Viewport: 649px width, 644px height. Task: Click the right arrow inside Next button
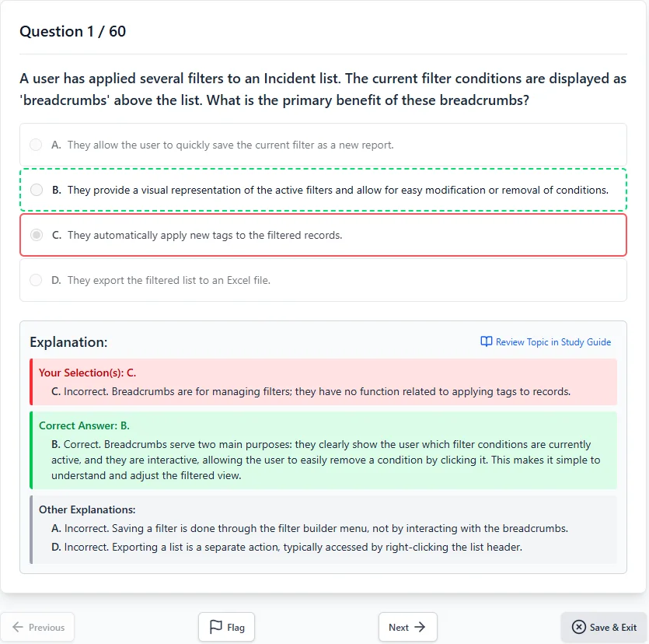pos(420,627)
